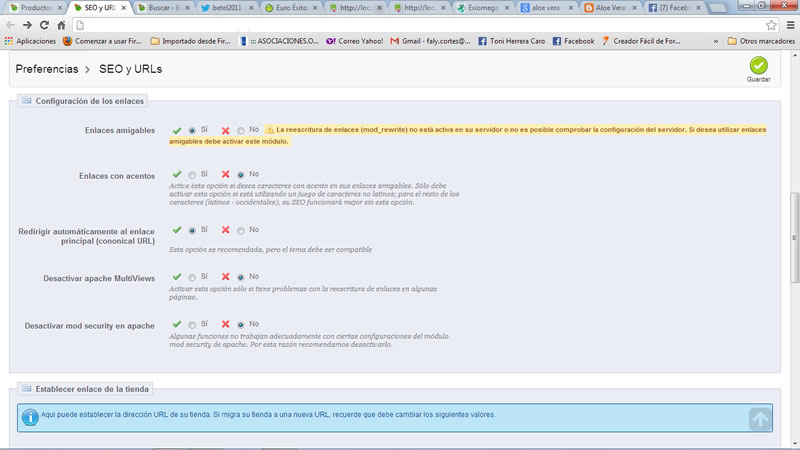Open the Facebook bookmark in bookmarks bar

573,41
